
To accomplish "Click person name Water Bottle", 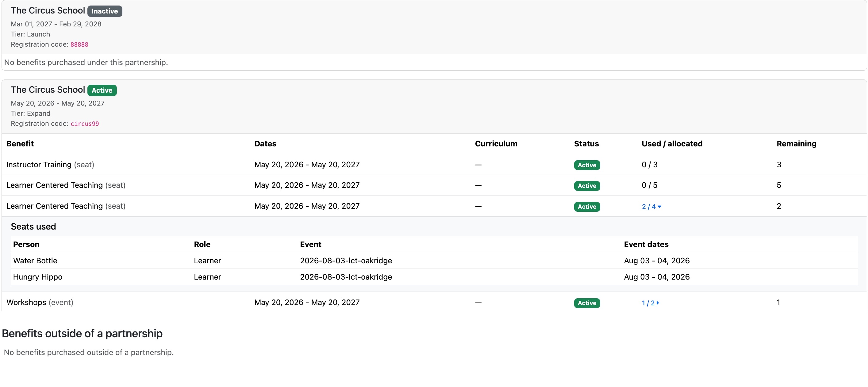I will 35,261.
